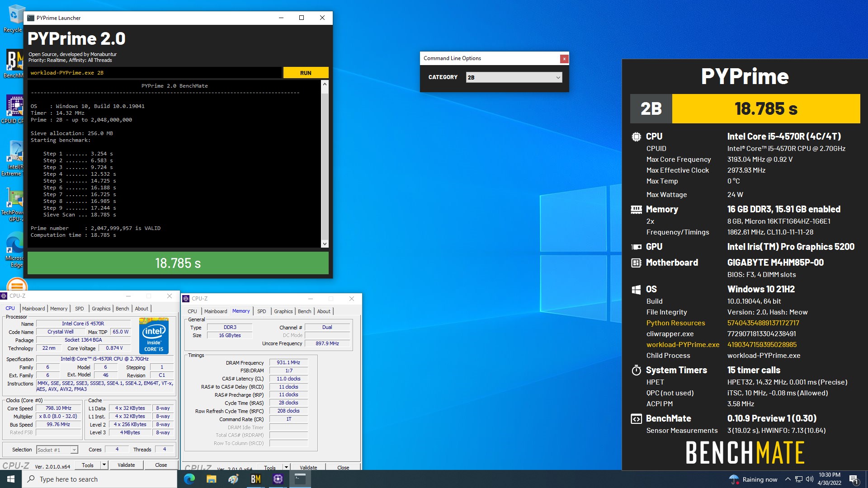Click the BenchMate code-bracket icon
Viewport: 868px width, 488px height.
click(x=636, y=419)
